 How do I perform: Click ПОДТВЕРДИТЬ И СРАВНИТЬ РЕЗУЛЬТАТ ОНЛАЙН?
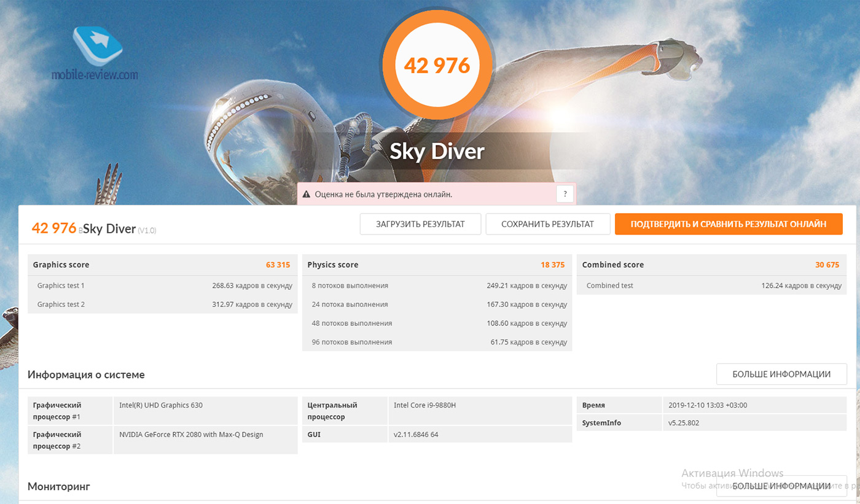[x=728, y=224]
